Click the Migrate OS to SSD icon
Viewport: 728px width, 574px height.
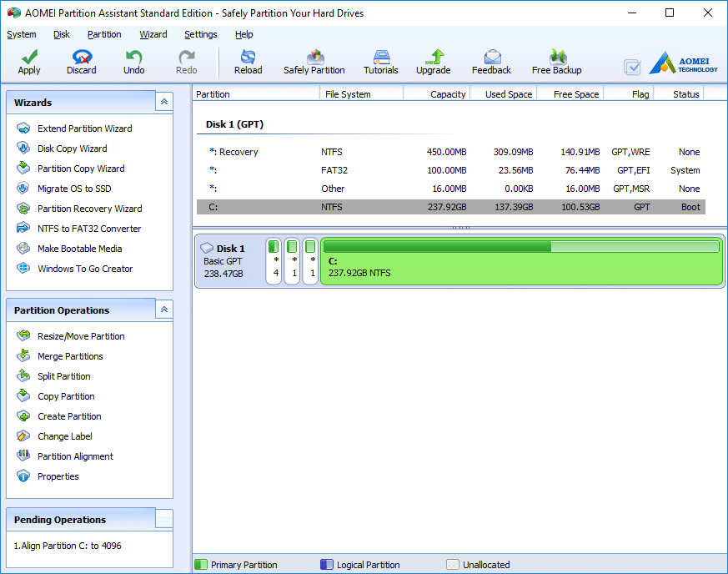pyautogui.click(x=23, y=188)
